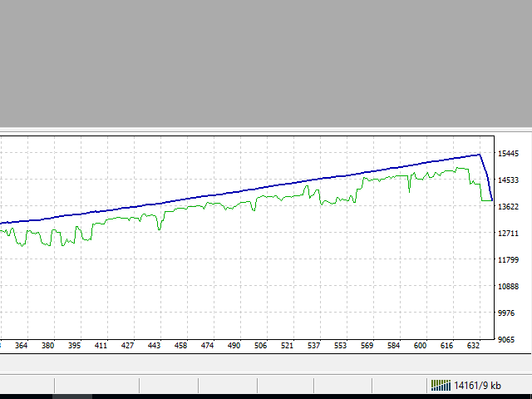
Task: Click the 9065 value on the vertical axis
Action: [x=509, y=339]
